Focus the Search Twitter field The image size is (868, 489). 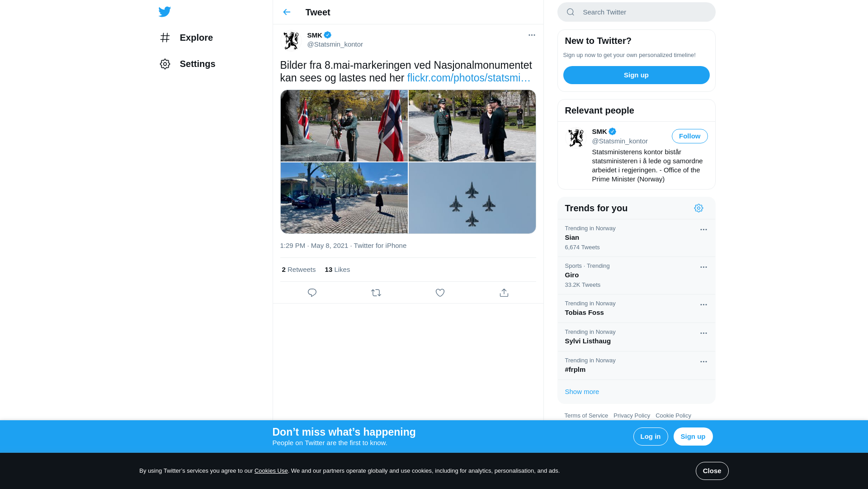636,12
